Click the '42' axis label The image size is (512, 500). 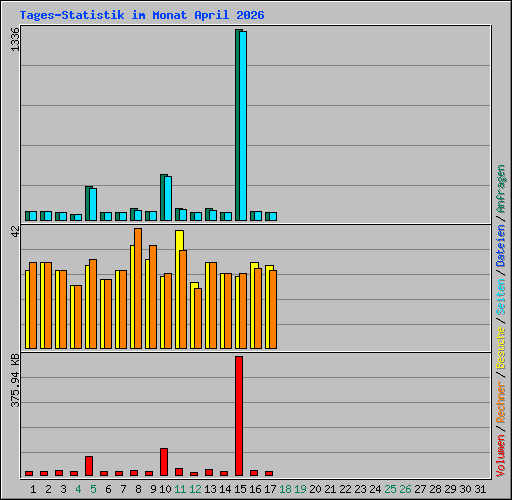coord(15,231)
